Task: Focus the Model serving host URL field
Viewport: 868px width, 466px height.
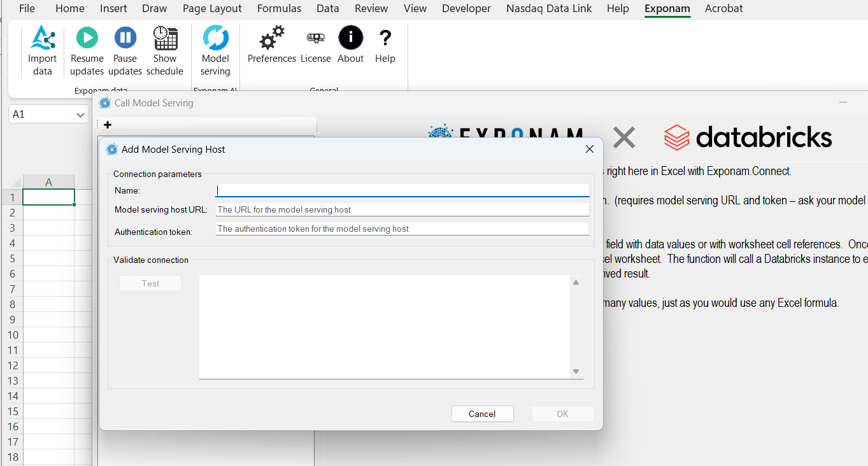Action: click(x=402, y=209)
